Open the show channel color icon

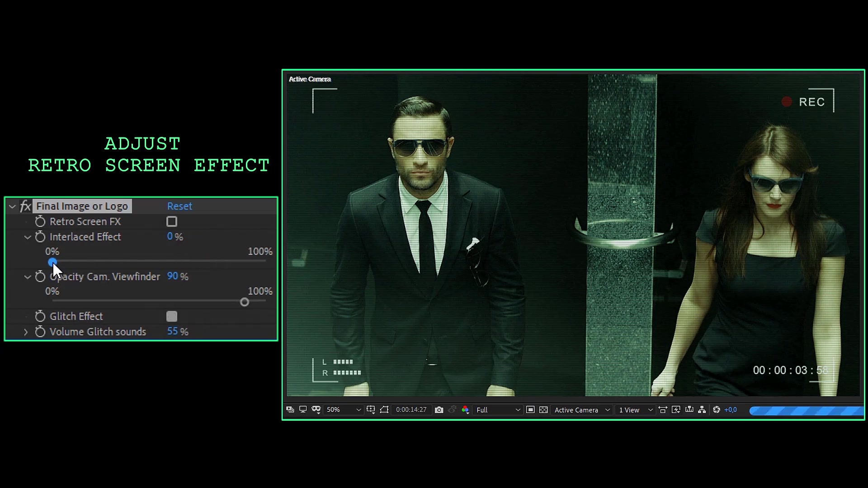pyautogui.click(x=465, y=410)
